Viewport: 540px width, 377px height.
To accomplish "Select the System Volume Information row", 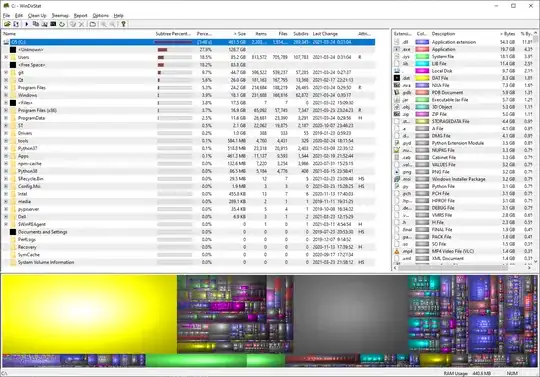I will [x=188, y=262].
